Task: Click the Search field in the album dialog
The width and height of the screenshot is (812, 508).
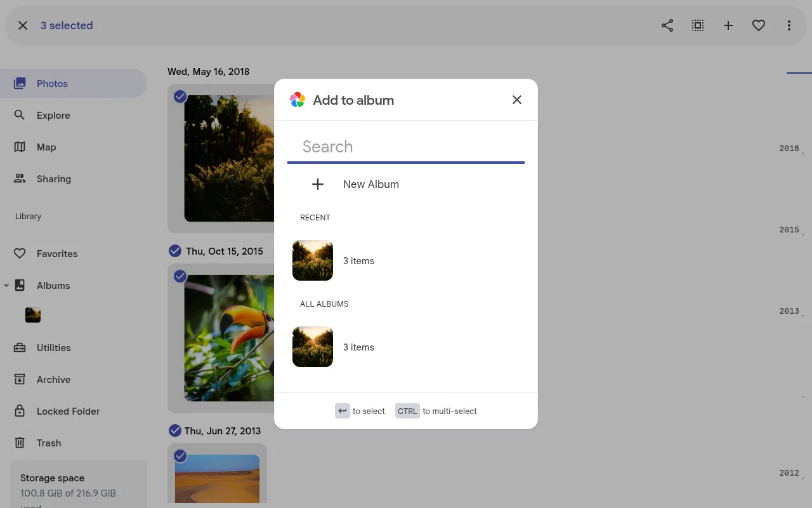Action: click(x=406, y=147)
